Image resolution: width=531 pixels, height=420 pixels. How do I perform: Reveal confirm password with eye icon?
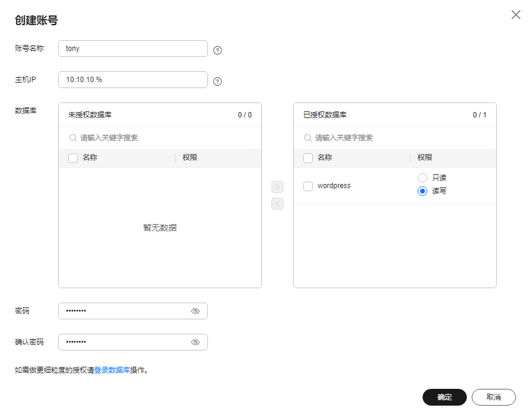(x=195, y=342)
